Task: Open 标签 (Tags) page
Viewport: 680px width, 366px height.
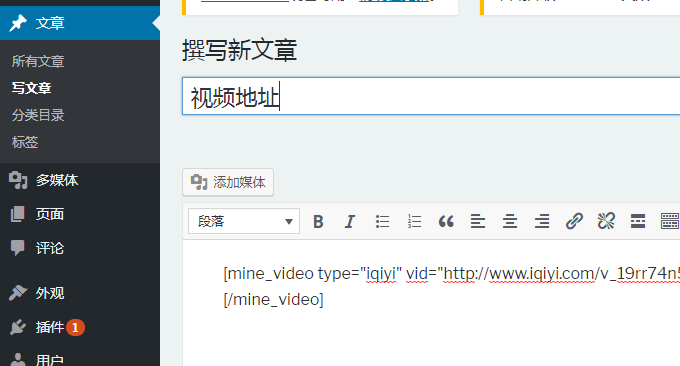Action: click(x=25, y=142)
